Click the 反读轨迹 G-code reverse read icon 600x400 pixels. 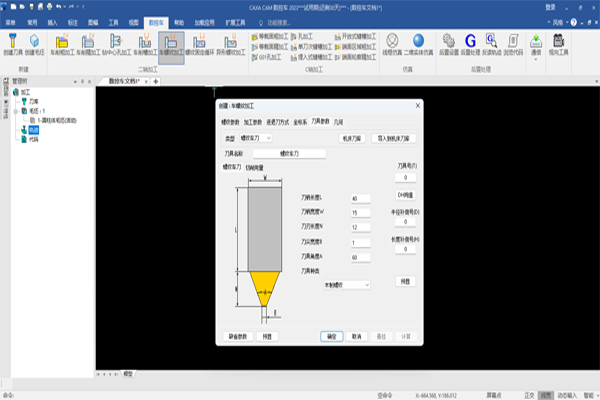tap(491, 45)
